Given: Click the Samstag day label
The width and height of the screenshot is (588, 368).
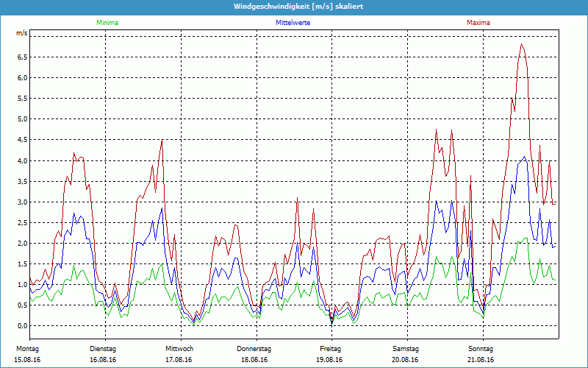Looking at the screenshot, I should pyautogui.click(x=406, y=349).
